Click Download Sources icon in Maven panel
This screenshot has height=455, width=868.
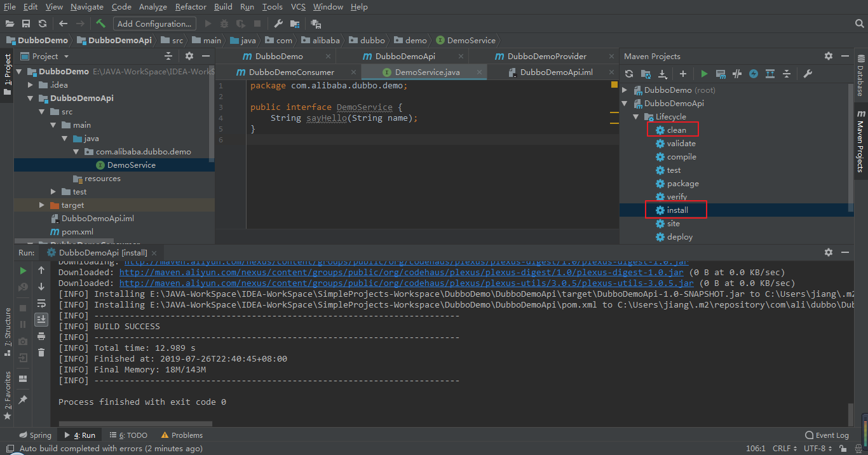click(662, 74)
